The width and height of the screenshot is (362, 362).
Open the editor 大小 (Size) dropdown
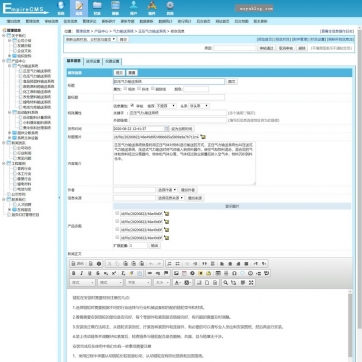tap(162, 283)
